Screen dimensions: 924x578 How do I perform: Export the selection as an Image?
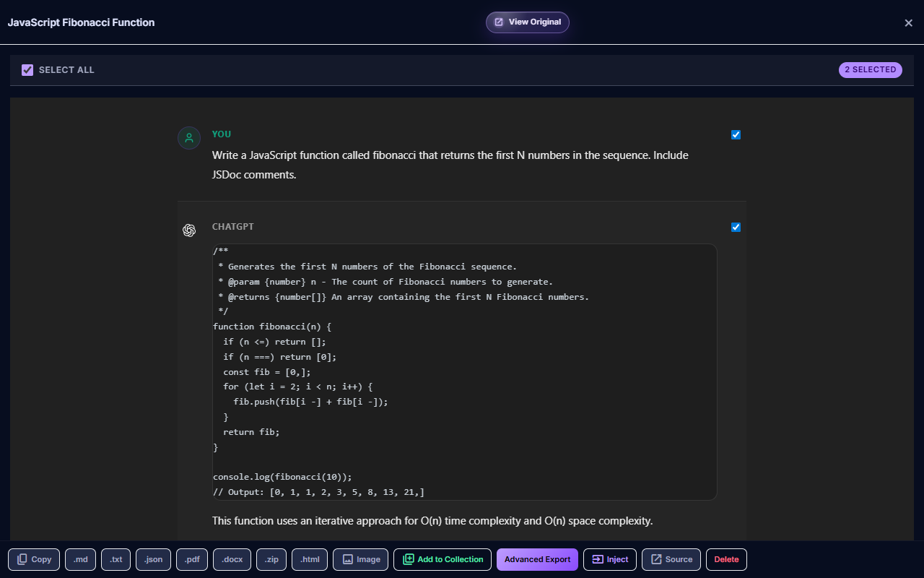360,559
